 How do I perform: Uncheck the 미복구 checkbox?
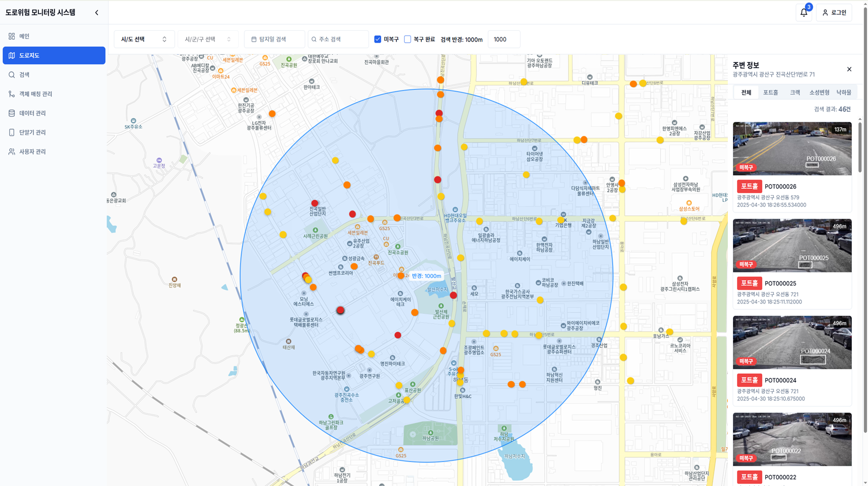pyautogui.click(x=378, y=39)
